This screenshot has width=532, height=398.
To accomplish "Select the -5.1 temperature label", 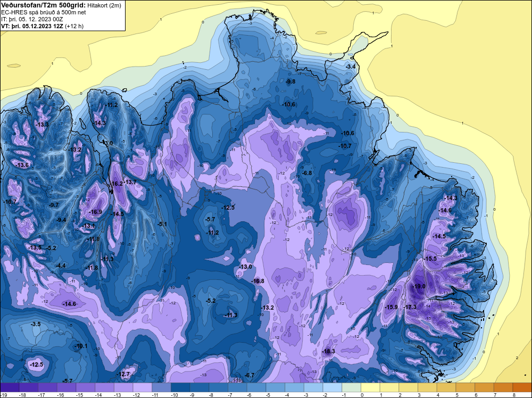I will [162, 224].
